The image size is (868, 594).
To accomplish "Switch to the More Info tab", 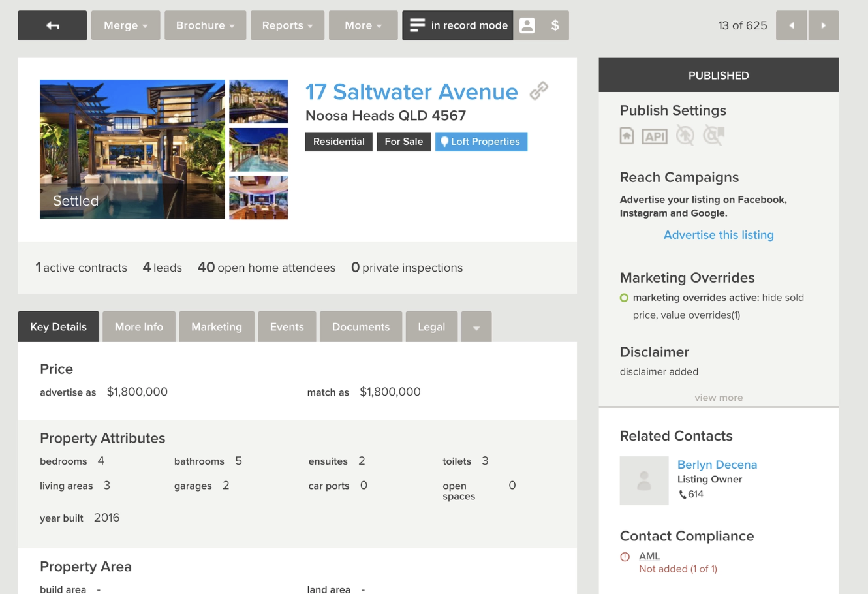I will tap(139, 326).
